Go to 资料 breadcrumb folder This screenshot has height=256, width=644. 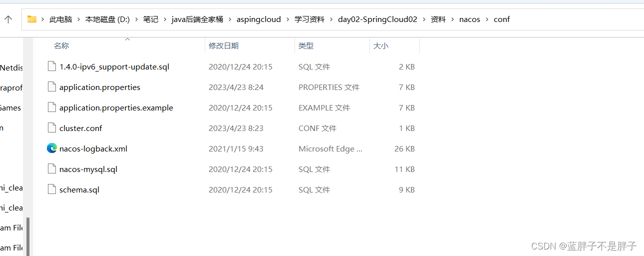point(438,19)
